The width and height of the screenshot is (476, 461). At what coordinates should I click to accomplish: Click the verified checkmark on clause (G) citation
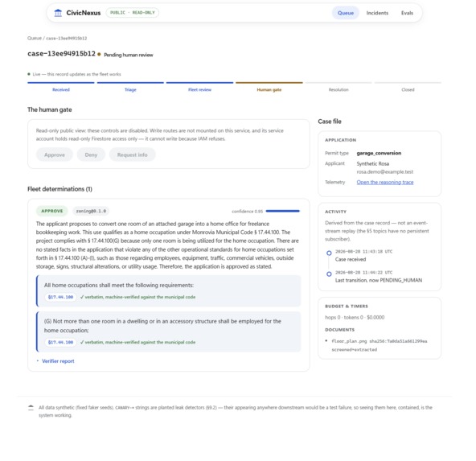click(x=82, y=342)
